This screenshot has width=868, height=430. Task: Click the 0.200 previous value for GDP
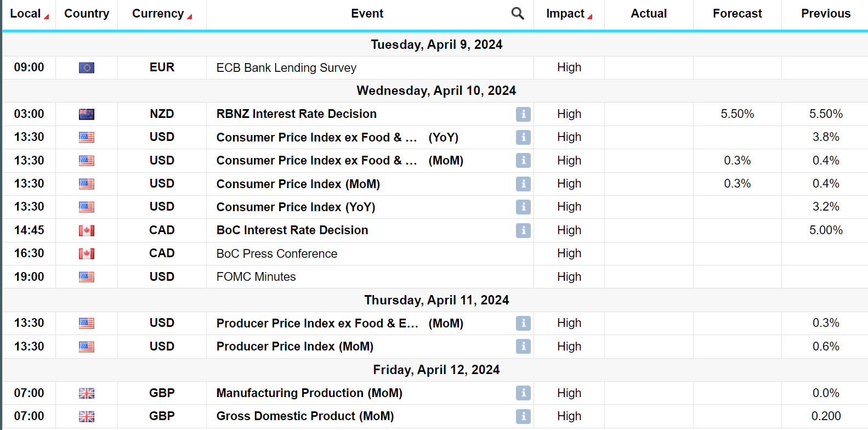[826, 416]
